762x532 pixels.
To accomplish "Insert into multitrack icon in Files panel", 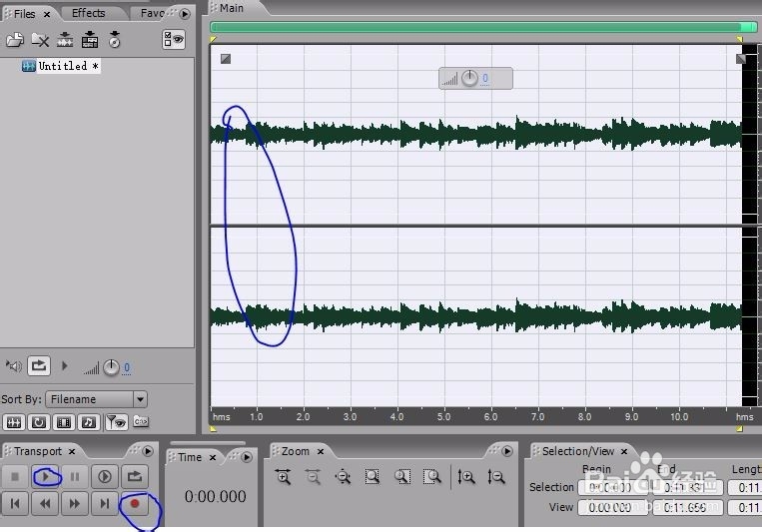I will (65, 40).
